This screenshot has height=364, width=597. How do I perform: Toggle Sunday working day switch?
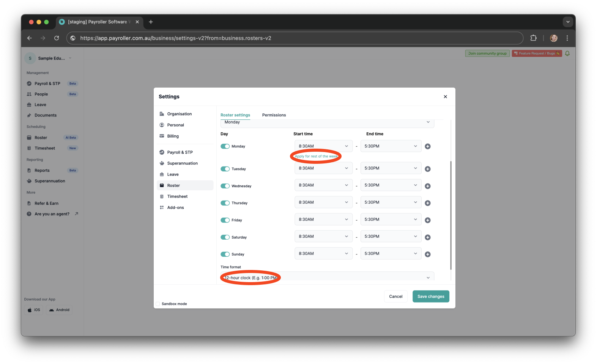point(225,254)
